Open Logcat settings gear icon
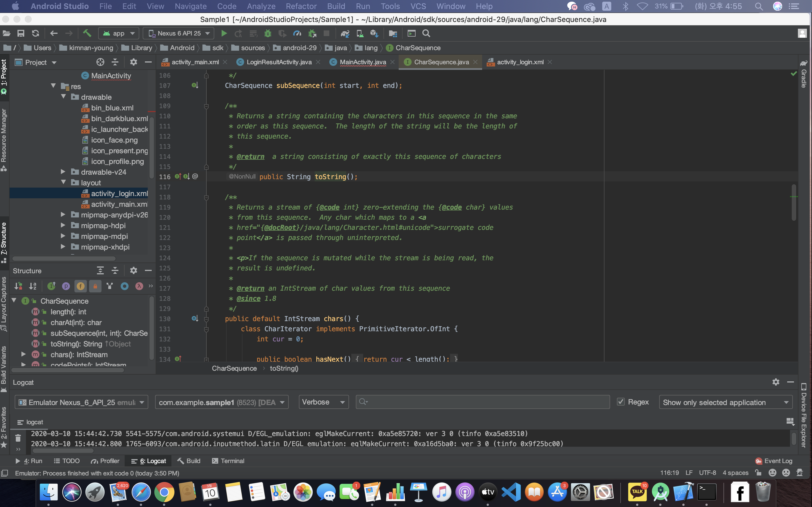The width and height of the screenshot is (812, 507). click(775, 382)
